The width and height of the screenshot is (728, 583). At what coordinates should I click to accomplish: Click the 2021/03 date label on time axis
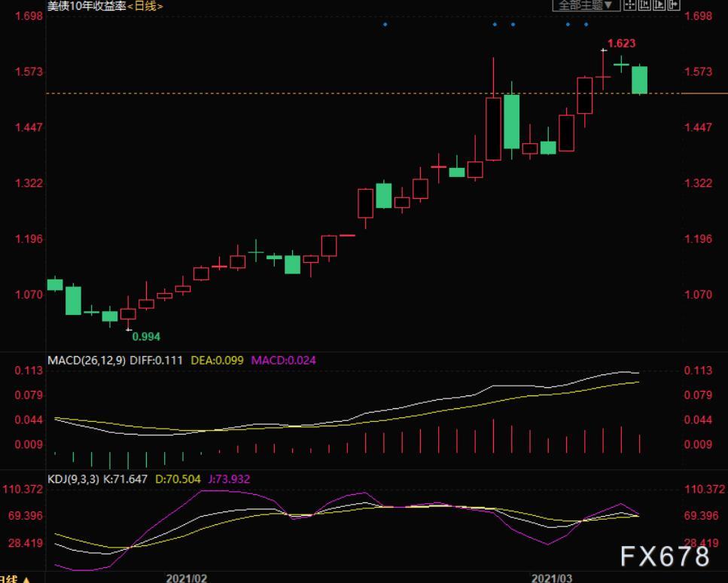(x=552, y=578)
